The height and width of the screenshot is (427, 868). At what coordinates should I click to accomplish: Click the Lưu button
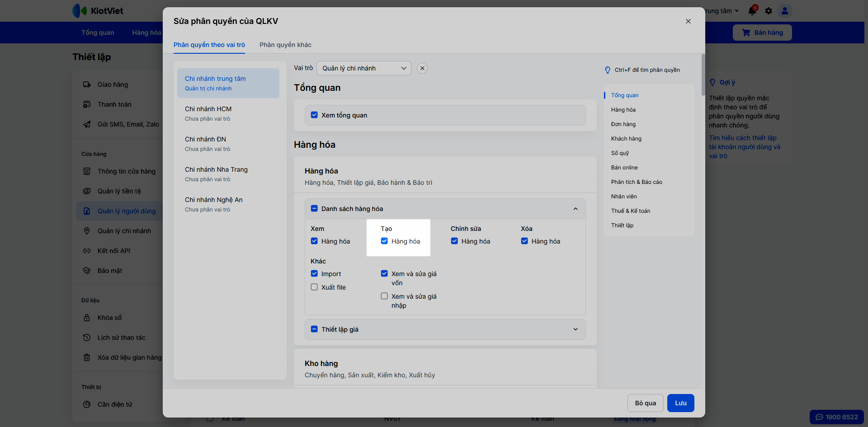tap(680, 403)
